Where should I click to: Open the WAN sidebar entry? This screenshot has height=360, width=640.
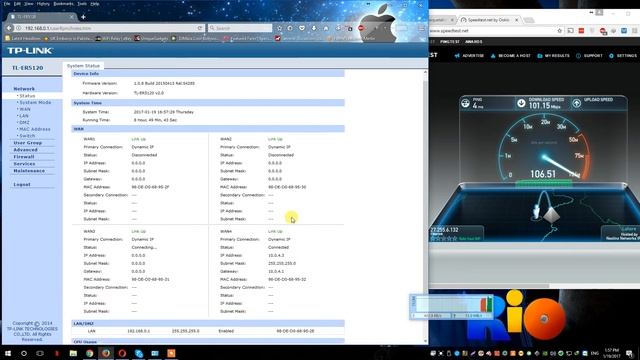(x=25, y=109)
